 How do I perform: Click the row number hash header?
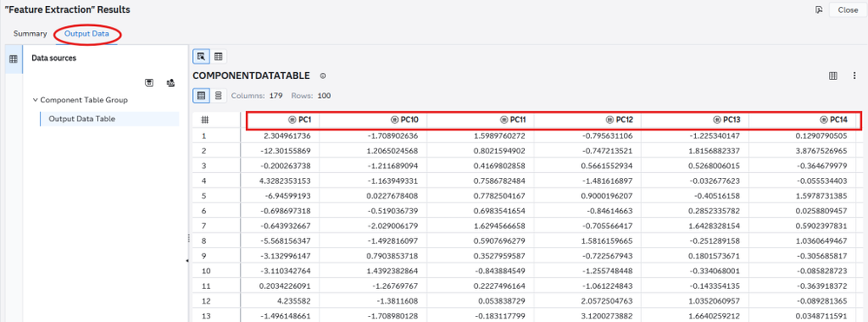point(205,120)
